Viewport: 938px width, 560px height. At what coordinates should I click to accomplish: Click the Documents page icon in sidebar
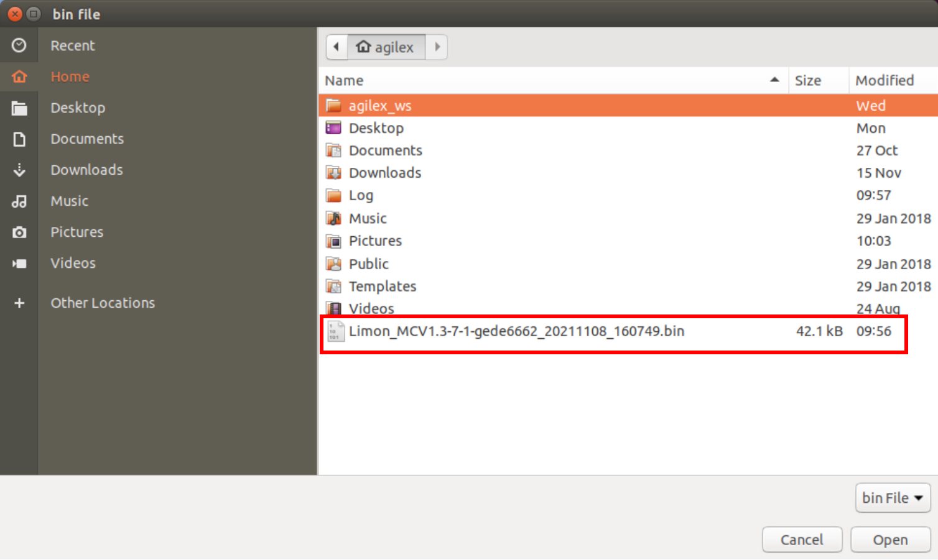pos(19,139)
